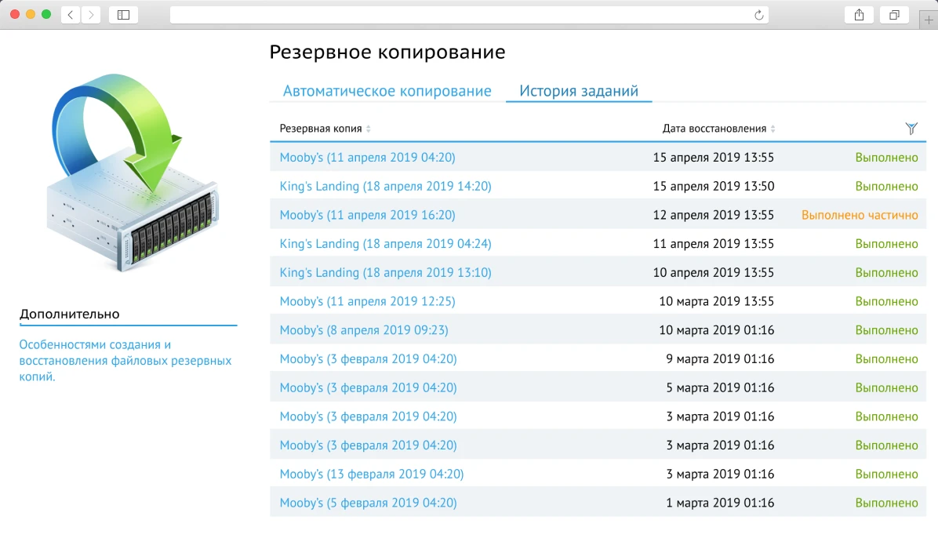The height and width of the screenshot is (560, 938).
Task: Open the file backup features help link
Action: [x=125, y=360]
